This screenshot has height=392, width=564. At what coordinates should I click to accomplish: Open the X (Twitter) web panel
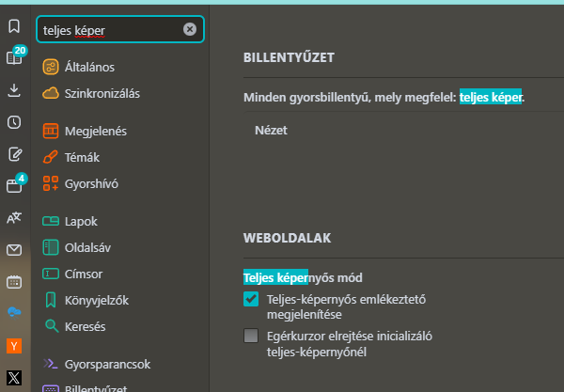(x=14, y=377)
